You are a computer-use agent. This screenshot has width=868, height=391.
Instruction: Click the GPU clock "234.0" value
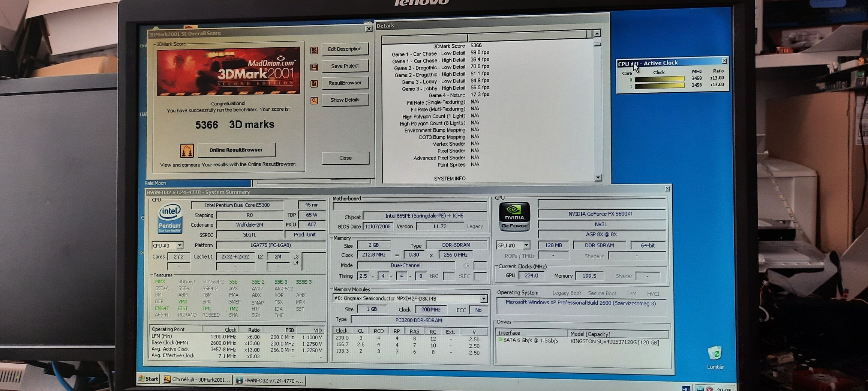click(531, 276)
